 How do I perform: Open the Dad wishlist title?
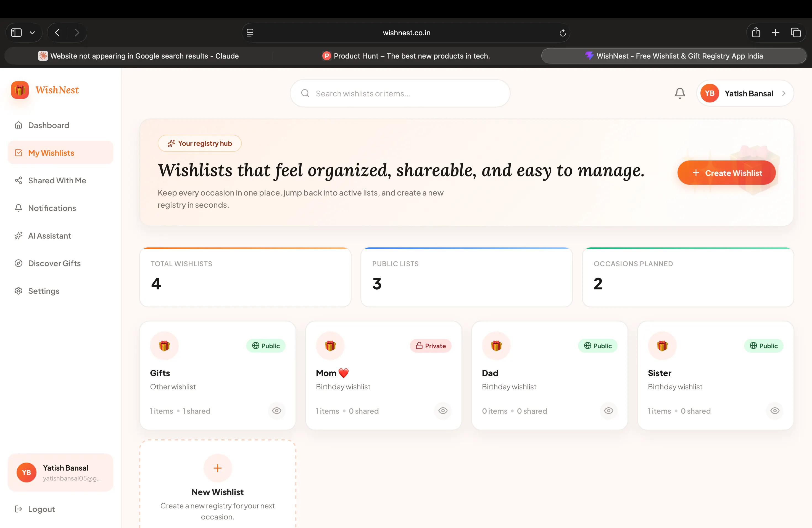[x=490, y=373]
